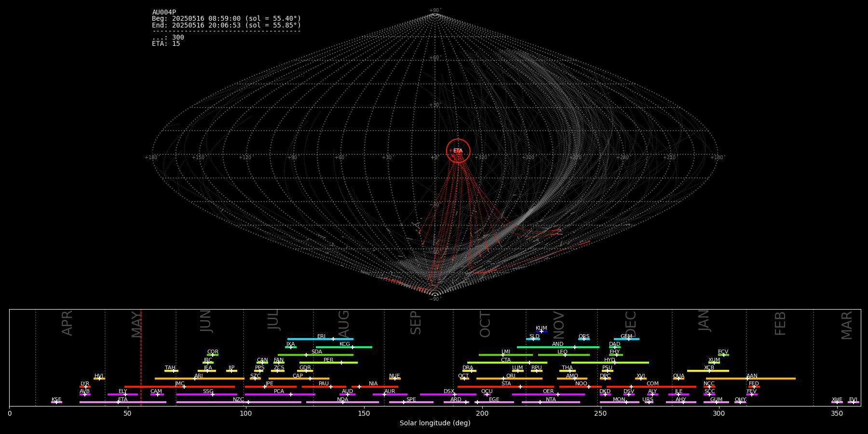Click the +120 longitude label on sky map

tap(245, 158)
